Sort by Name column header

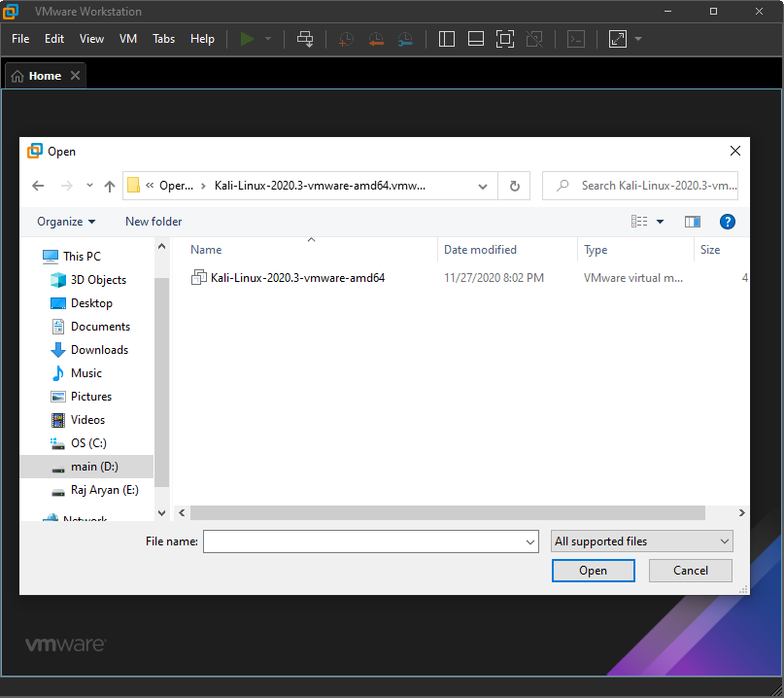coord(206,250)
